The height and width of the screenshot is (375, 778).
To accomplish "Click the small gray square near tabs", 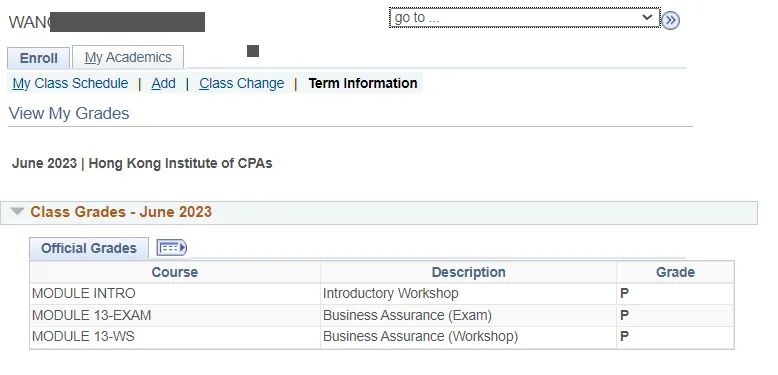I will [253, 51].
